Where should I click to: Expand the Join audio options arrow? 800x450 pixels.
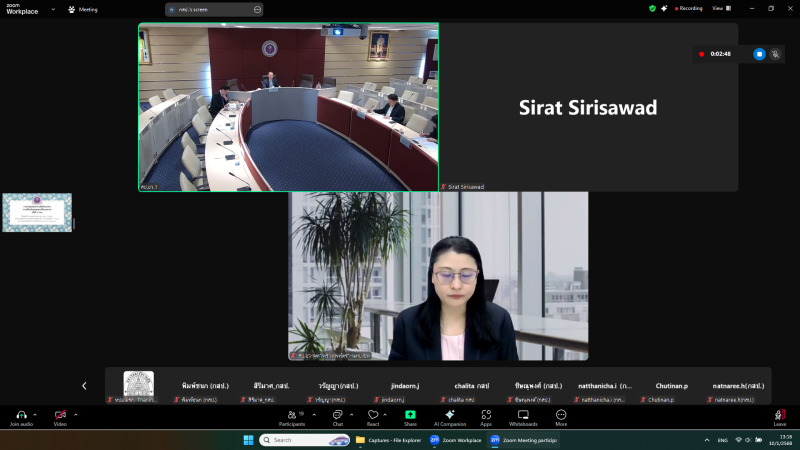pyautogui.click(x=35, y=414)
